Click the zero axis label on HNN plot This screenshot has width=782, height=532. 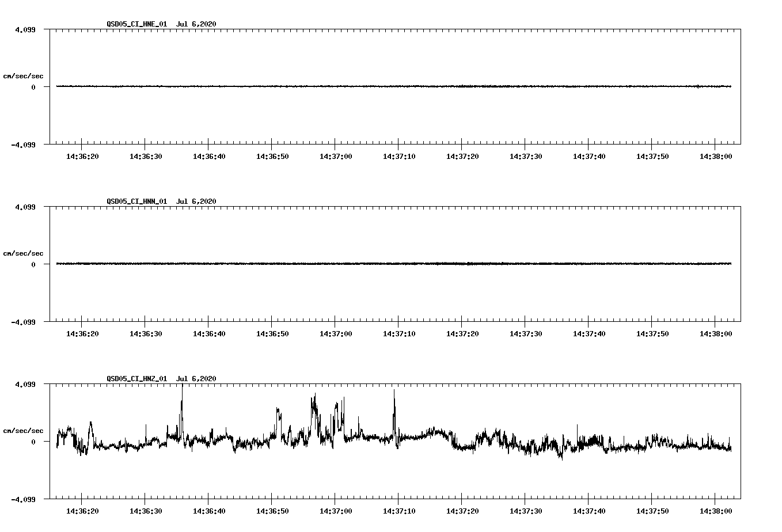tap(33, 265)
